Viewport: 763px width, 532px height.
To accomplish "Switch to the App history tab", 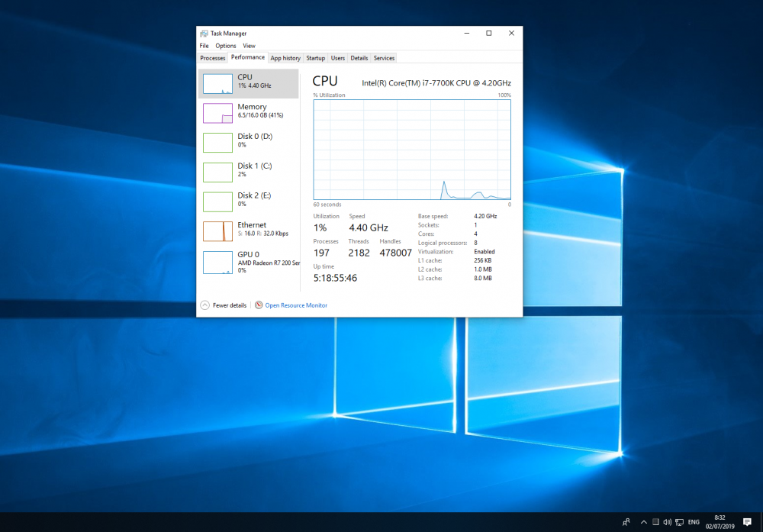I will coord(285,58).
